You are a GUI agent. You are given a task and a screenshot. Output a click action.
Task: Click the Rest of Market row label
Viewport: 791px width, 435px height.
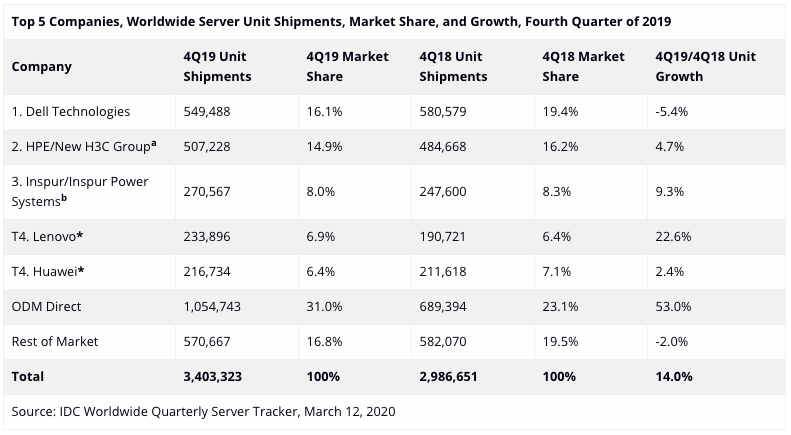pos(54,341)
